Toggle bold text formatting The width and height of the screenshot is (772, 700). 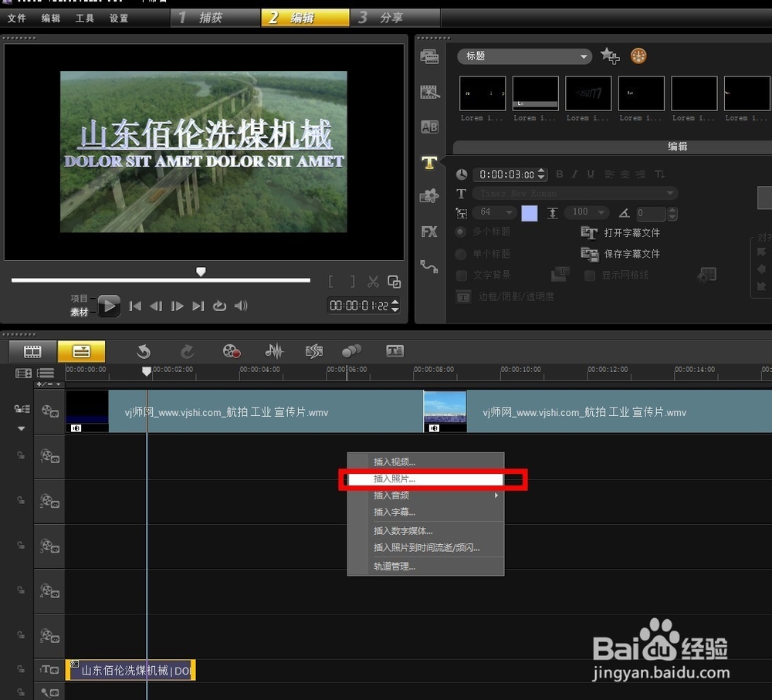point(560,174)
